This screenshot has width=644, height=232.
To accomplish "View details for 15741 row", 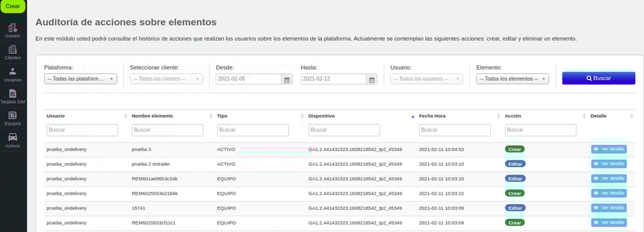I will [608, 208].
